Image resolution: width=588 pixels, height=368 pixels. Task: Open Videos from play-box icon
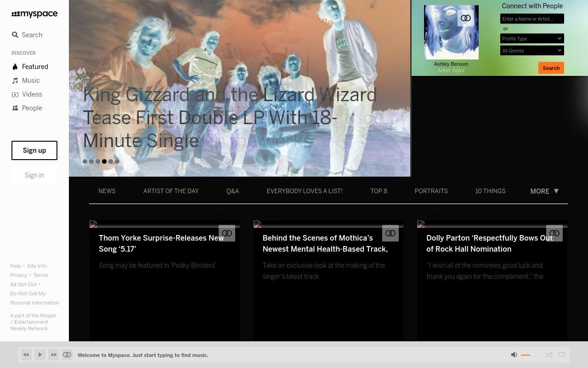tap(15, 94)
